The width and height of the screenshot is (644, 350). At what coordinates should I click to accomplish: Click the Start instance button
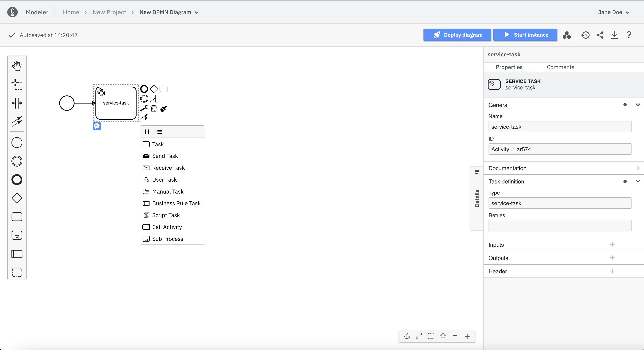pos(525,35)
